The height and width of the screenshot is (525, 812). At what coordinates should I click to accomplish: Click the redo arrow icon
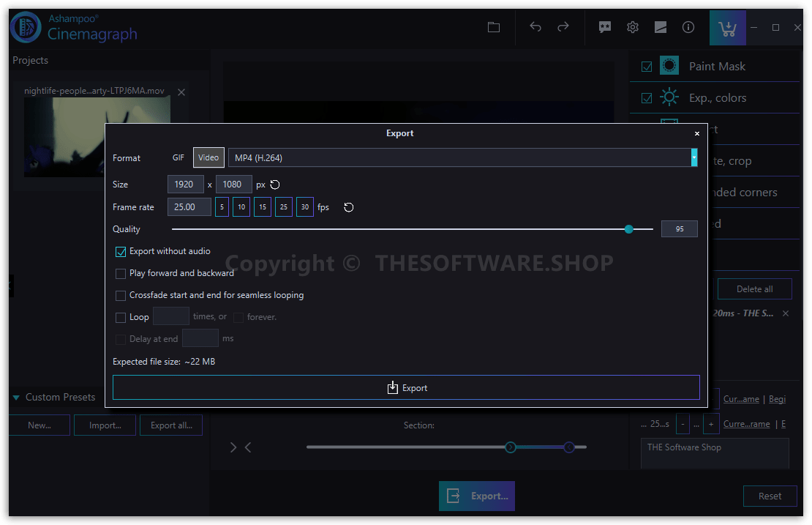click(x=563, y=26)
